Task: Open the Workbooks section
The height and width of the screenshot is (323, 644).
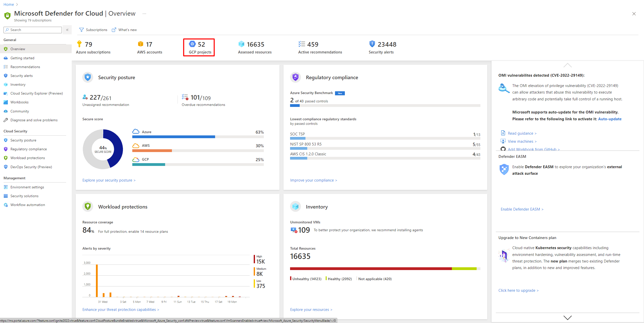Action: click(x=20, y=102)
